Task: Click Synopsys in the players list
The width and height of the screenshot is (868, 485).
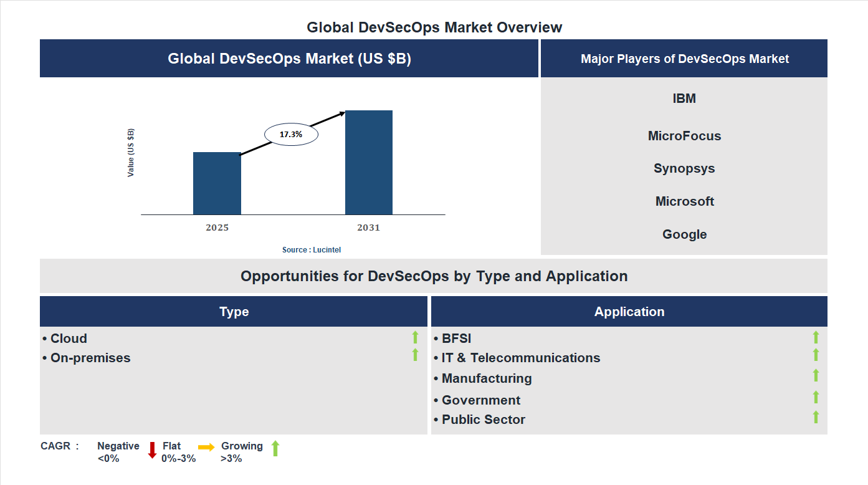Action: pos(684,168)
